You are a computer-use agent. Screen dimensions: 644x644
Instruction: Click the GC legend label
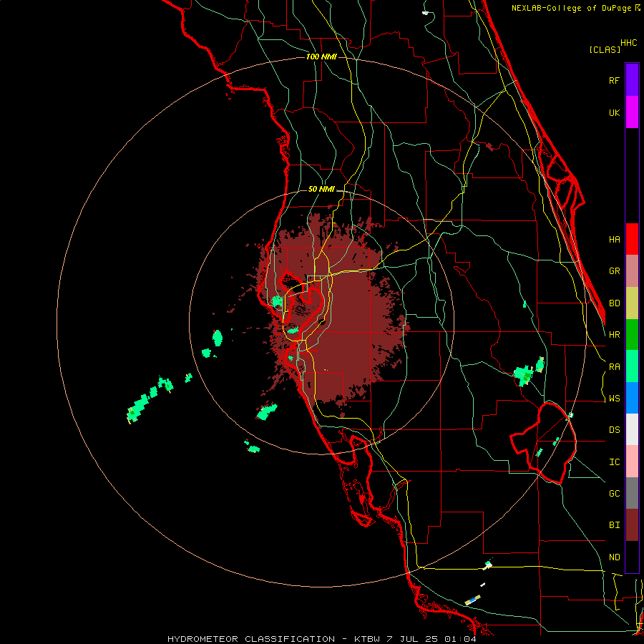(x=614, y=494)
